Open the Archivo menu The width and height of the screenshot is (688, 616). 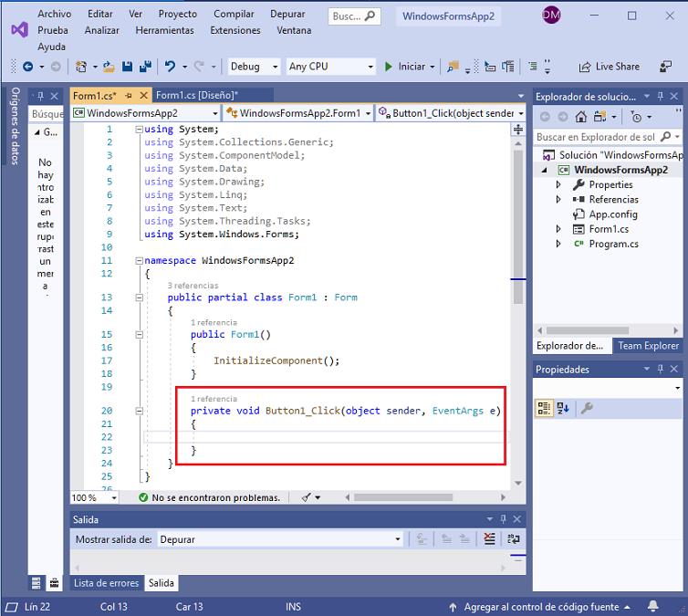pos(55,14)
